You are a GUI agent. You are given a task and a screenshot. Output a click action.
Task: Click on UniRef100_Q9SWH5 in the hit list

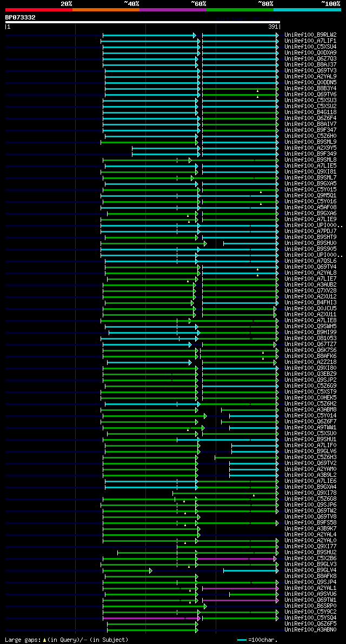pos(310,327)
